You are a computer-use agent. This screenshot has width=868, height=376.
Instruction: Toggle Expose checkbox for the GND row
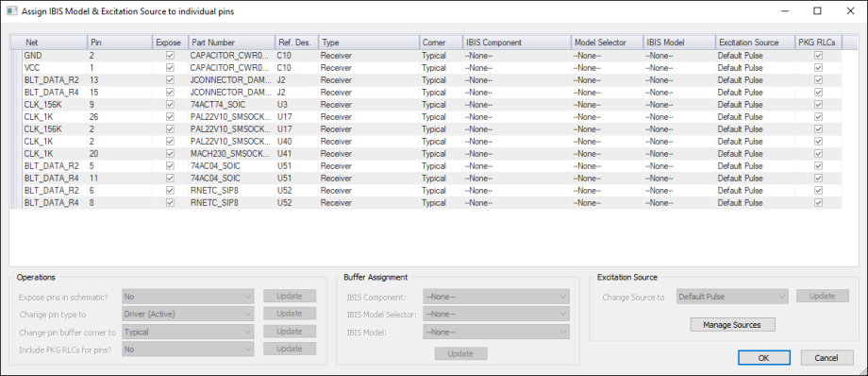click(170, 56)
